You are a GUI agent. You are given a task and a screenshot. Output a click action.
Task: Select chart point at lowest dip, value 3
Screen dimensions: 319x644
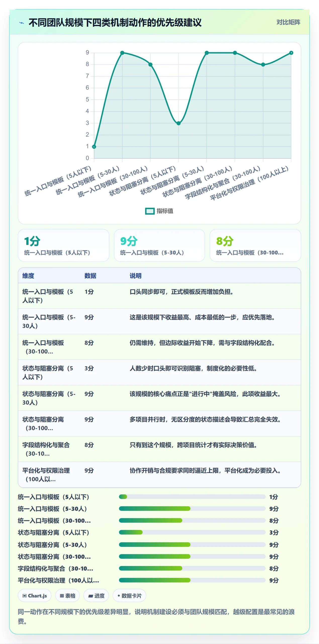(x=178, y=123)
